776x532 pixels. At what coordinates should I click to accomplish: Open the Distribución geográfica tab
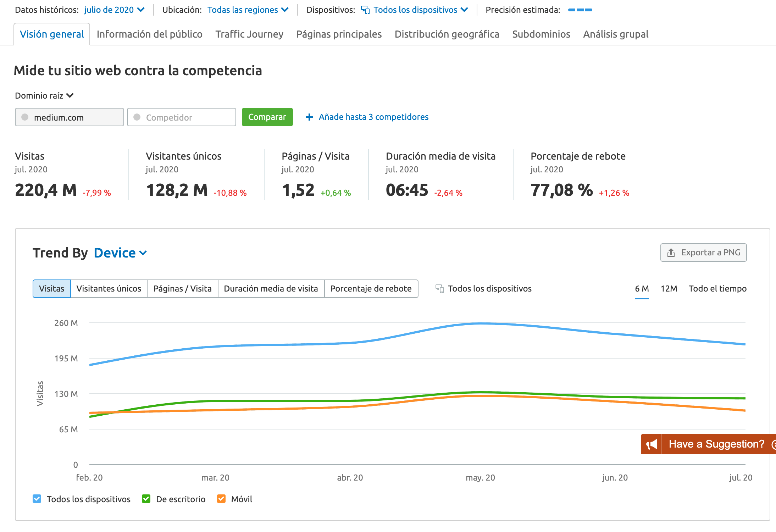[447, 34]
